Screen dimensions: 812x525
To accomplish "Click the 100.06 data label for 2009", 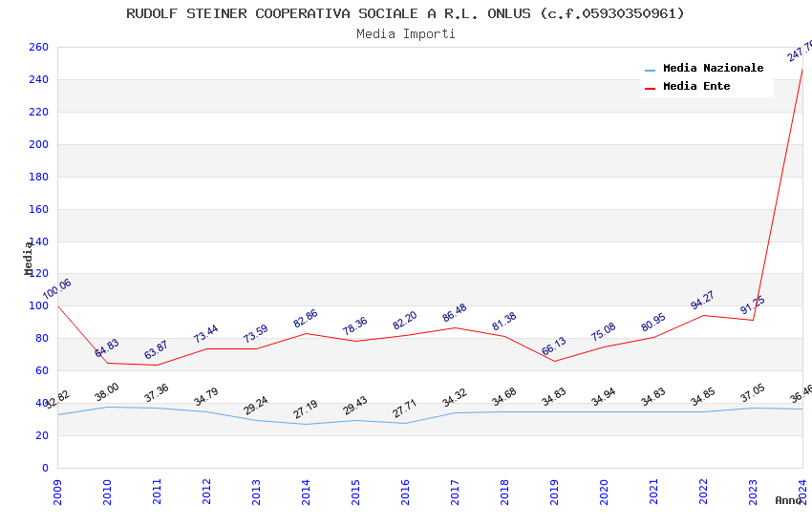I will tap(57, 289).
